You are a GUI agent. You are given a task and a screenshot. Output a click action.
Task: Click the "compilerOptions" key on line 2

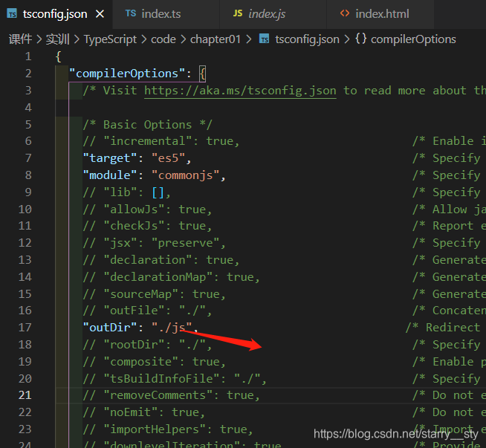(127, 74)
